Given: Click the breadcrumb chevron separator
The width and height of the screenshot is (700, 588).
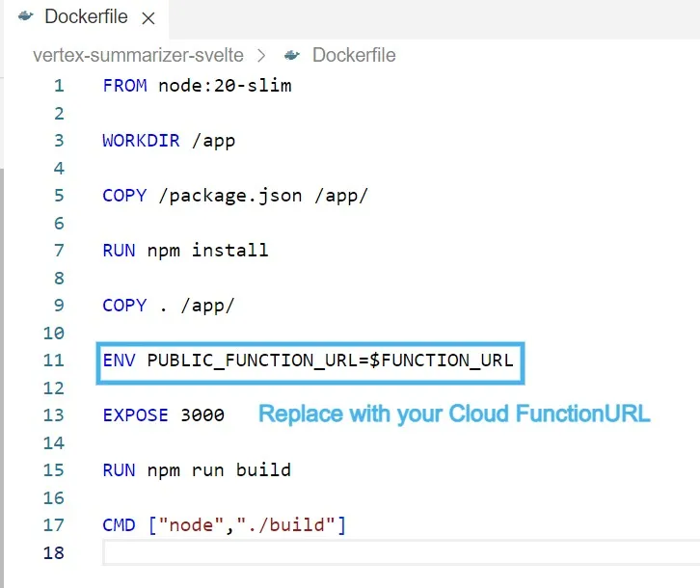Looking at the screenshot, I should 261,55.
